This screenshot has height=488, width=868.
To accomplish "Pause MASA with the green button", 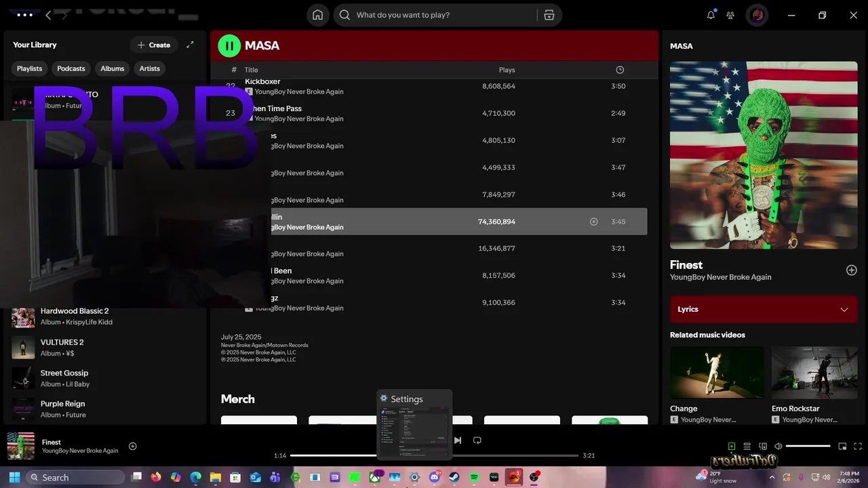I will tap(229, 45).
